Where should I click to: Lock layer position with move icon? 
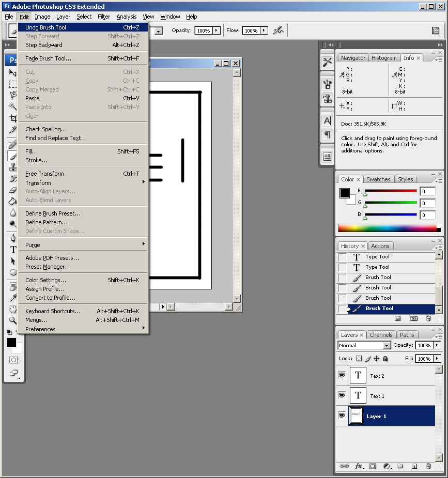click(x=376, y=359)
